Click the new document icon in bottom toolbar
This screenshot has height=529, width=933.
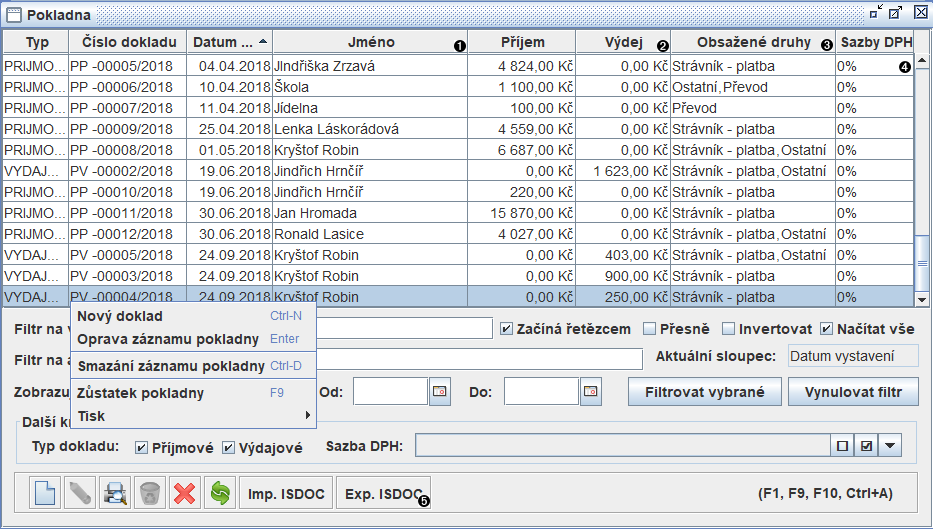tap(46, 494)
